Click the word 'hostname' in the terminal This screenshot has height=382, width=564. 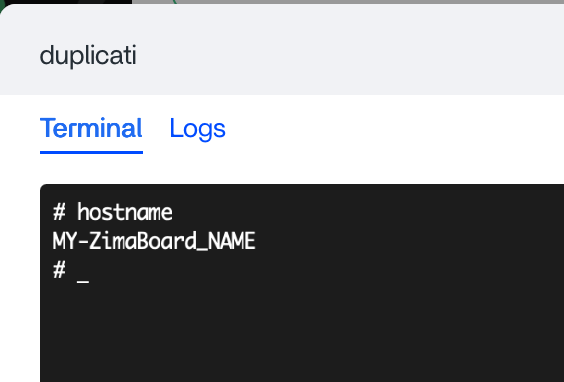click(x=125, y=212)
